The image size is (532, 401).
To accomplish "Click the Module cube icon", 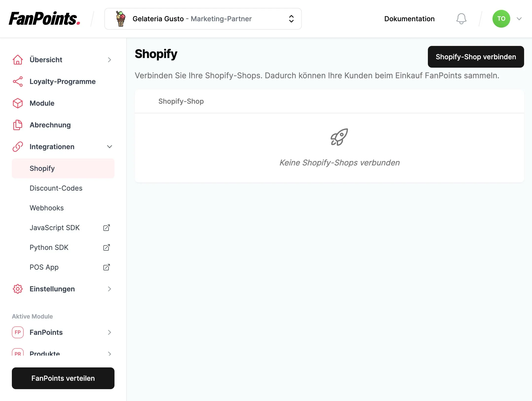I will (x=18, y=103).
